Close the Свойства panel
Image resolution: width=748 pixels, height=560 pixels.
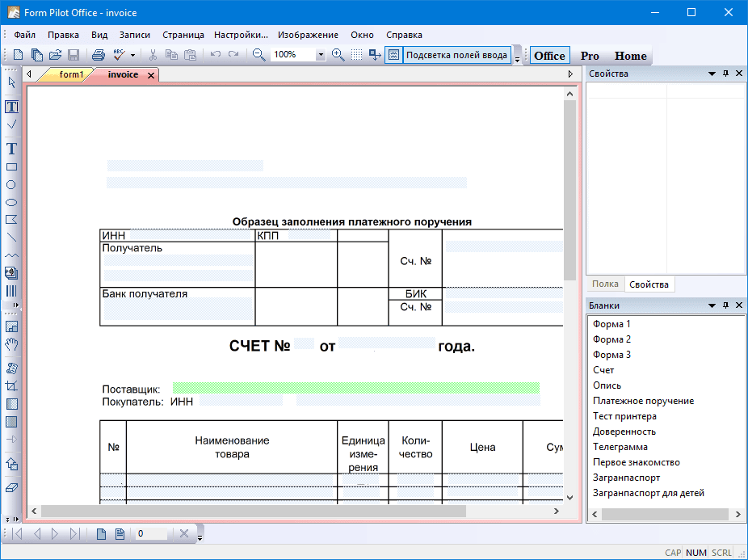point(739,74)
